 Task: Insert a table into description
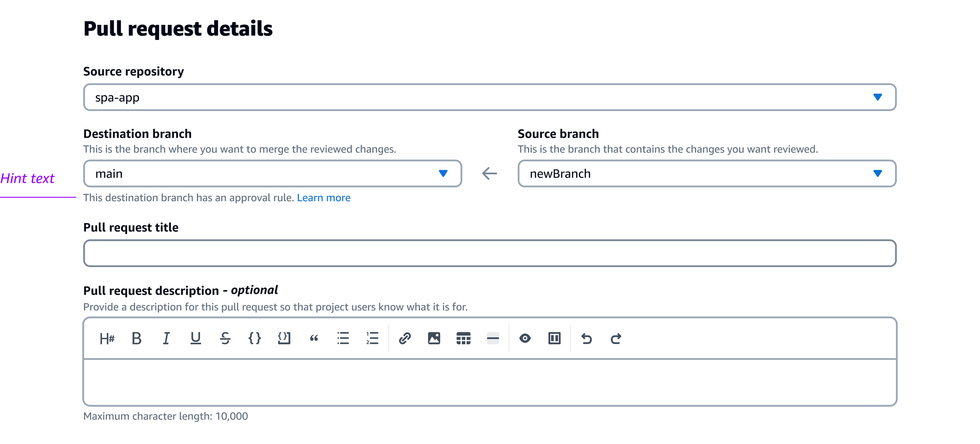[463, 338]
